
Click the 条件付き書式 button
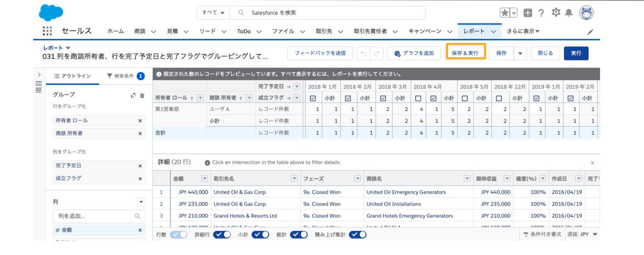542,235
